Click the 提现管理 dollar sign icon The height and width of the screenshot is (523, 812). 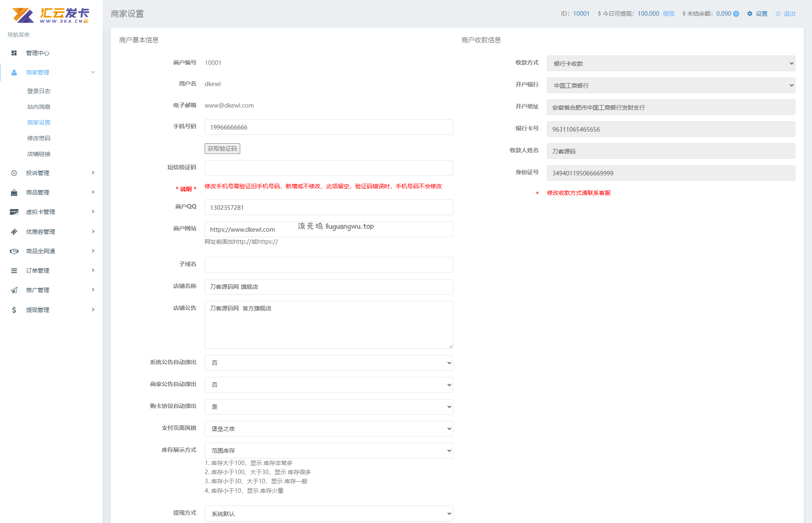[14, 310]
